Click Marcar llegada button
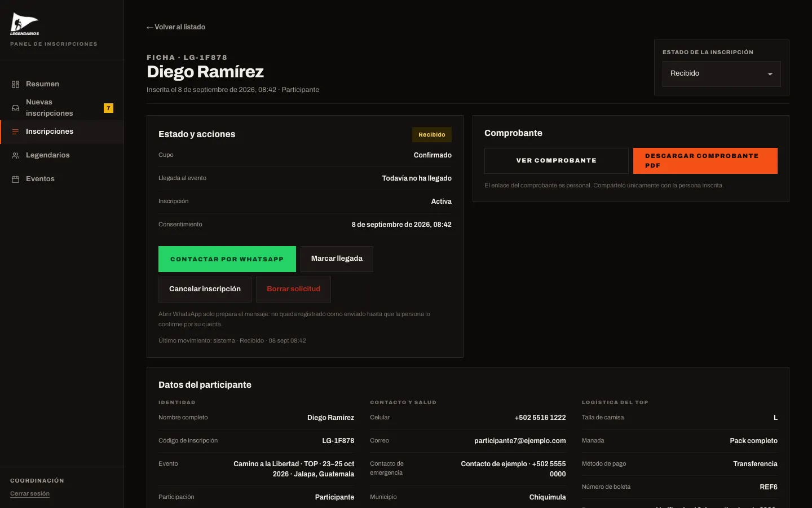The width and height of the screenshot is (812, 508). pos(337,259)
